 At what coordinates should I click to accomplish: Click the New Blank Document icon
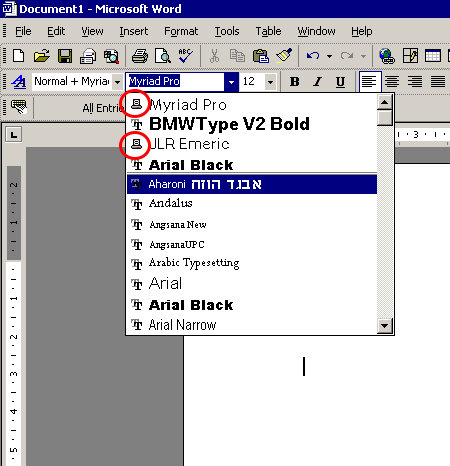pyautogui.click(x=18, y=56)
